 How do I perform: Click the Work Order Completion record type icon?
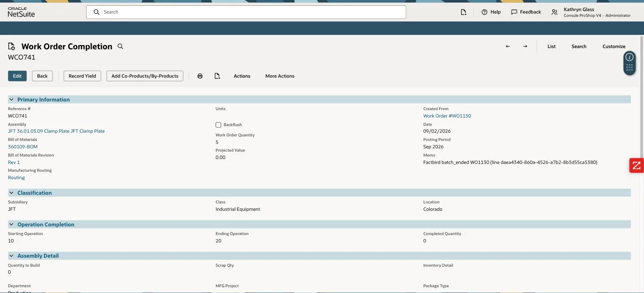11,46
